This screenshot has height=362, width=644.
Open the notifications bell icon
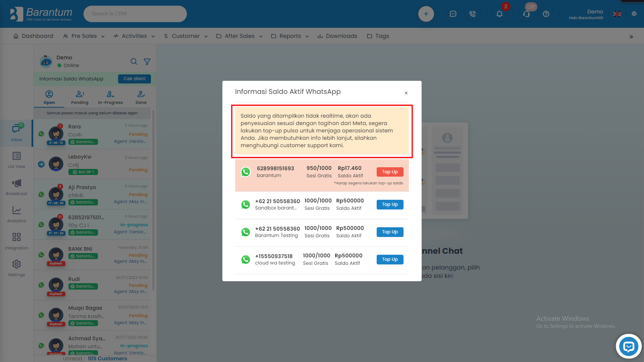point(499,14)
